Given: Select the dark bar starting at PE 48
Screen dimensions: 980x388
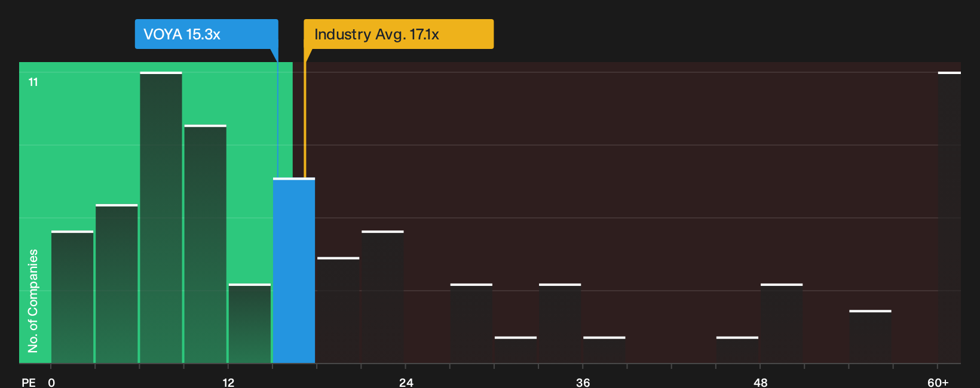Looking at the screenshot, I should point(782,324).
